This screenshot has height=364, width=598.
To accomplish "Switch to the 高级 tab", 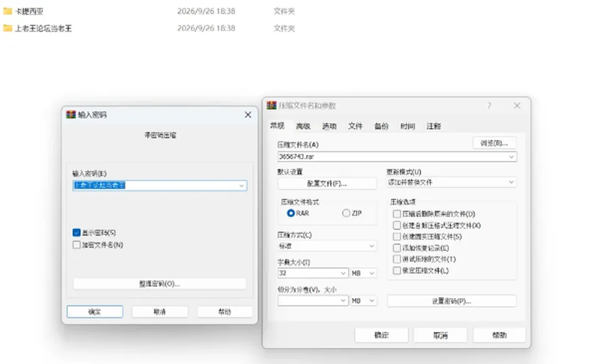I will [x=303, y=126].
